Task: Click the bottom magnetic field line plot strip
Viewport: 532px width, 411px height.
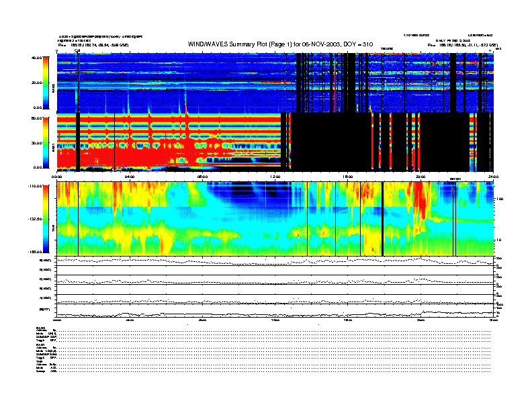Action: pyautogui.click(x=275, y=310)
